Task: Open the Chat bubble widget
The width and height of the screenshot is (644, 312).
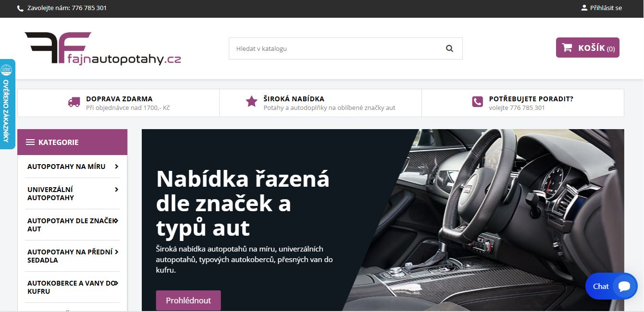Action: pos(611,286)
